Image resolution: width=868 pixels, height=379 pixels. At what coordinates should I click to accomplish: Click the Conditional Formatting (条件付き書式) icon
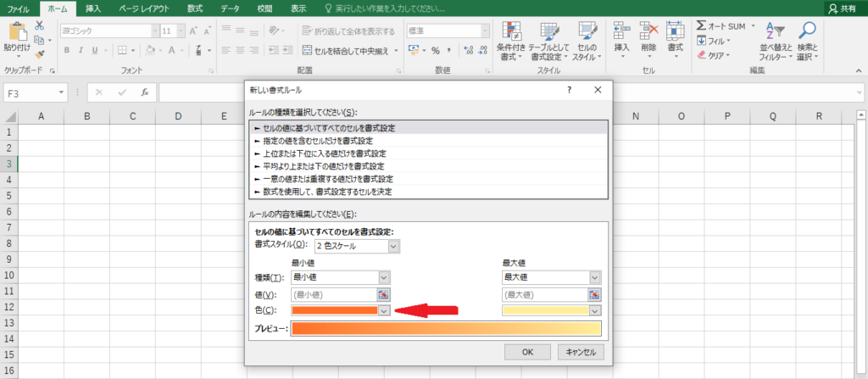[510, 30]
